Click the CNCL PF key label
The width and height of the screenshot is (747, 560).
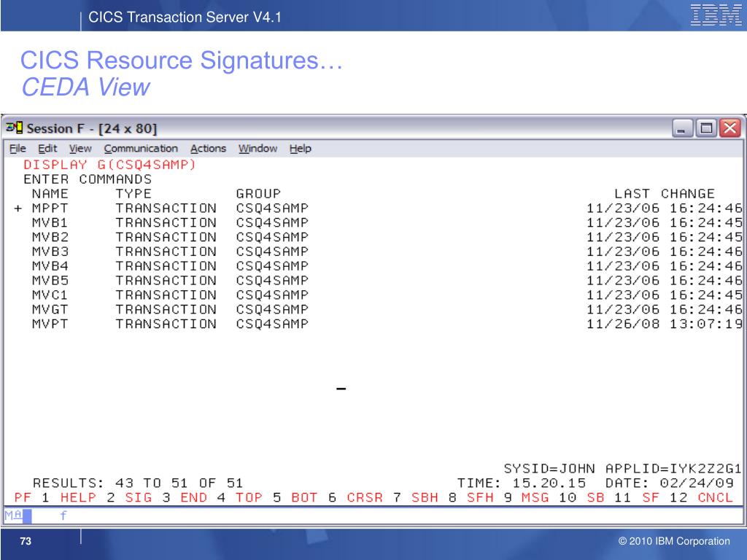tap(716, 497)
